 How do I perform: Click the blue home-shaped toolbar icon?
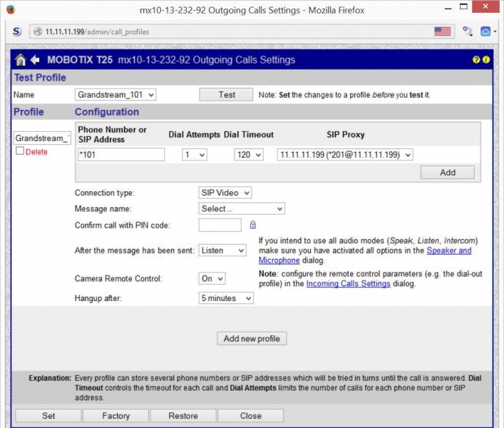pos(485,31)
